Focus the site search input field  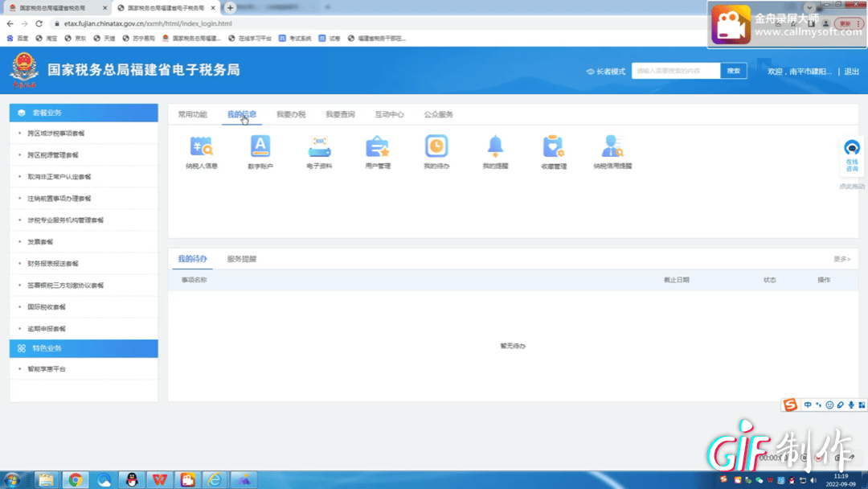(676, 71)
